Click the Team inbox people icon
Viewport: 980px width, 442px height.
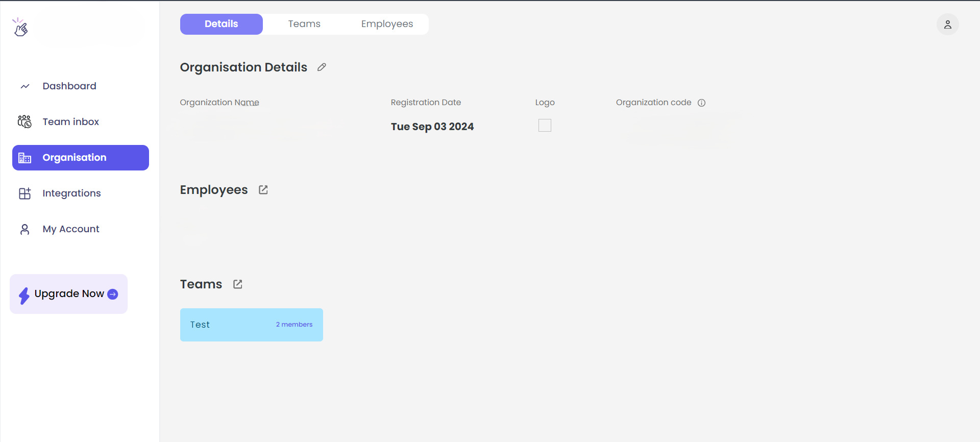[x=24, y=121]
